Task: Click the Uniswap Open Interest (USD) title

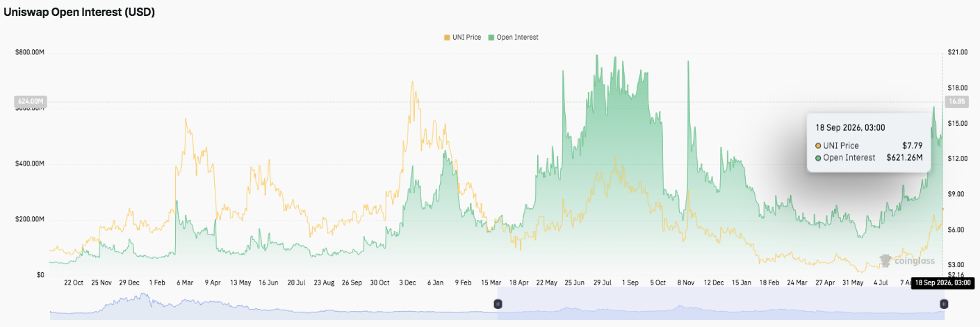Action: point(80,13)
